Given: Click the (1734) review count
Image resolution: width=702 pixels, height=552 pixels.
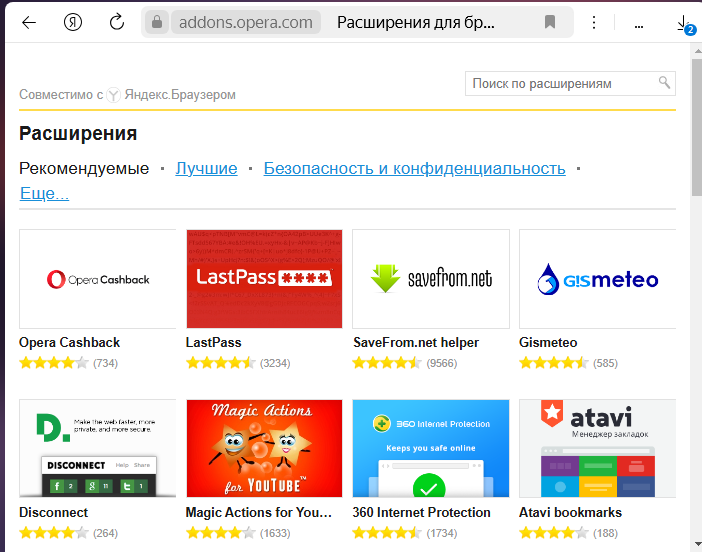Looking at the screenshot, I should point(442,533).
